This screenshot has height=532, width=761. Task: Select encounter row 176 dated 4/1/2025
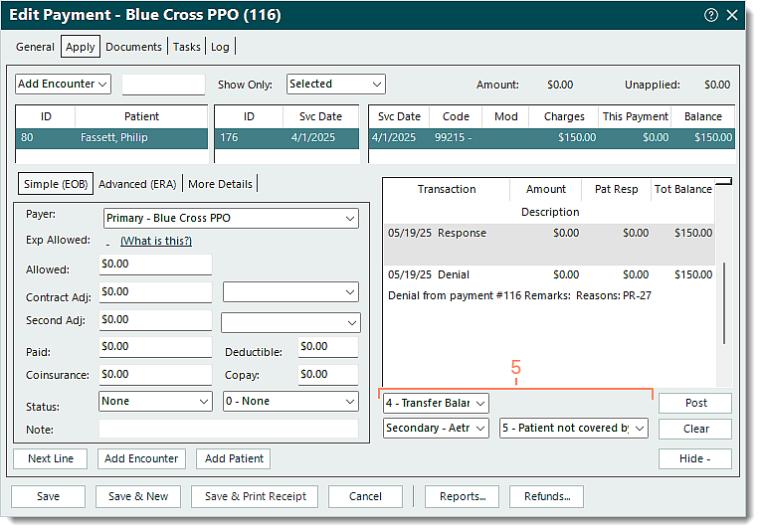286,138
